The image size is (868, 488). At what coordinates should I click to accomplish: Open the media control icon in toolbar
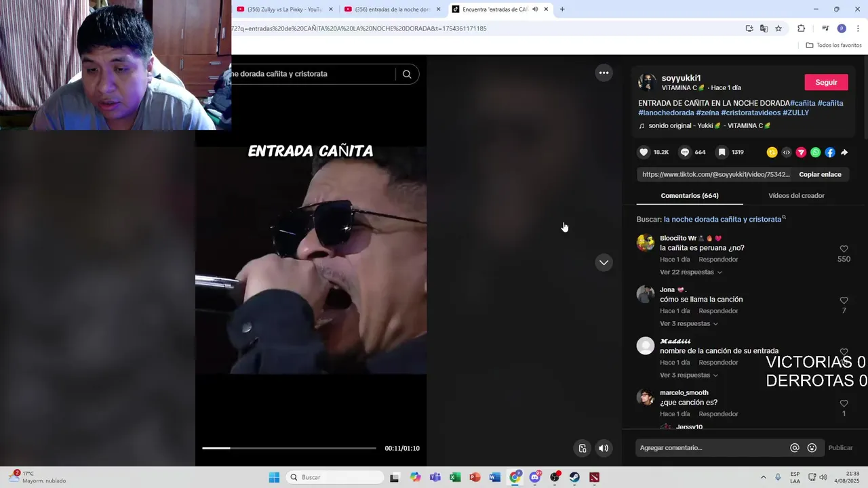pyautogui.click(x=825, y=28)
